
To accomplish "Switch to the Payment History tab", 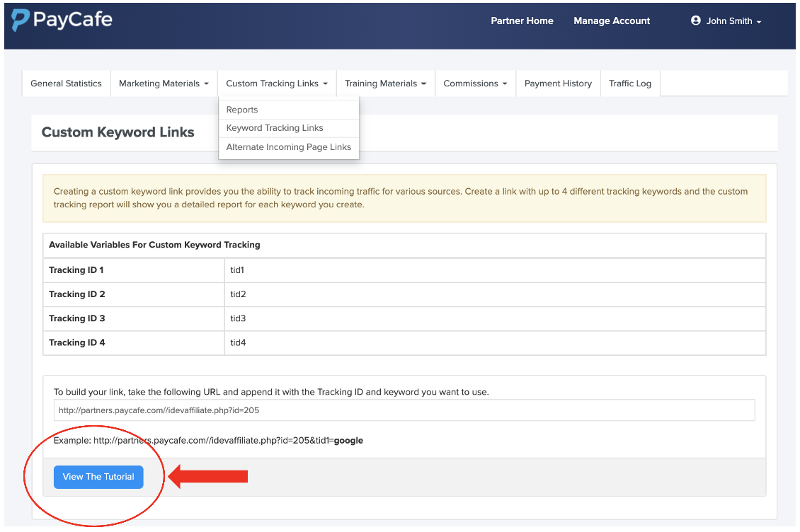I will pyautogui.click(x=558, y=83).
